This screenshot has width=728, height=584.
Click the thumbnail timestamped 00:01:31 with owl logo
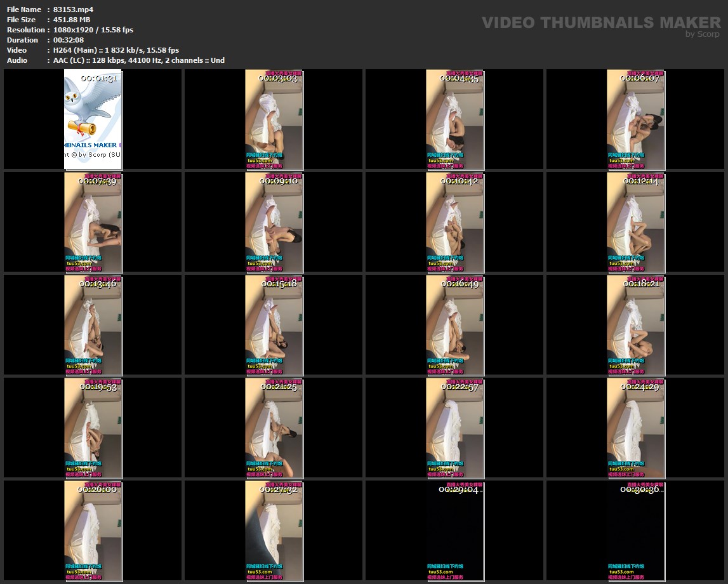(93, 119)
